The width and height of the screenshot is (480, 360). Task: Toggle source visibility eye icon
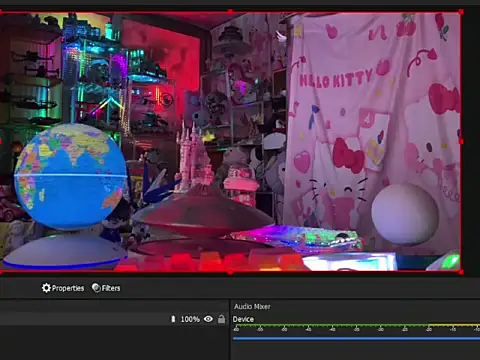click(208, 319)
